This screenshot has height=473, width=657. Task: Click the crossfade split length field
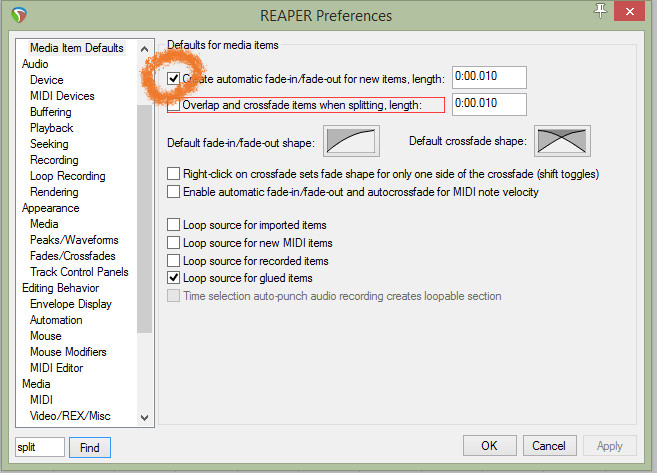coord(489,104)
